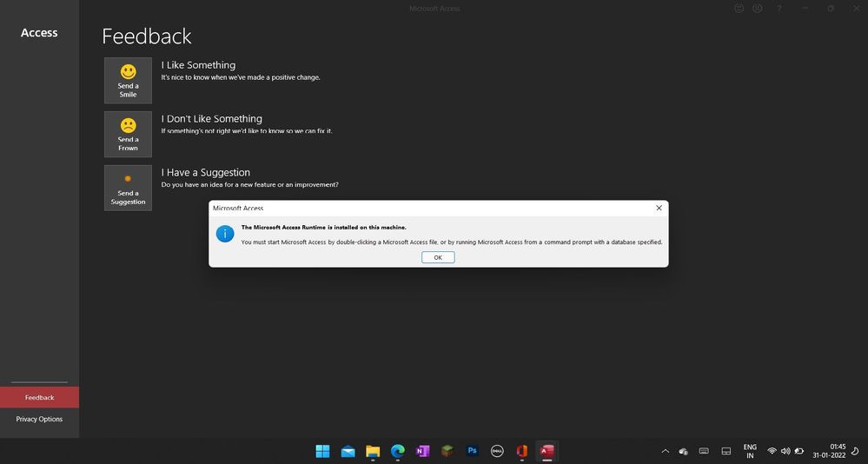Click the 'I Like Something' heading

[x=198, y=65]
